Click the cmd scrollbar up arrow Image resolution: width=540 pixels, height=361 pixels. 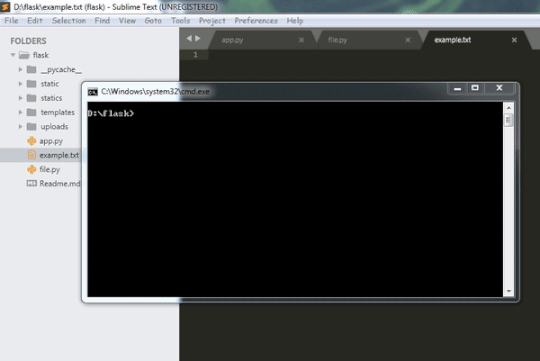(x=509, y=108)
